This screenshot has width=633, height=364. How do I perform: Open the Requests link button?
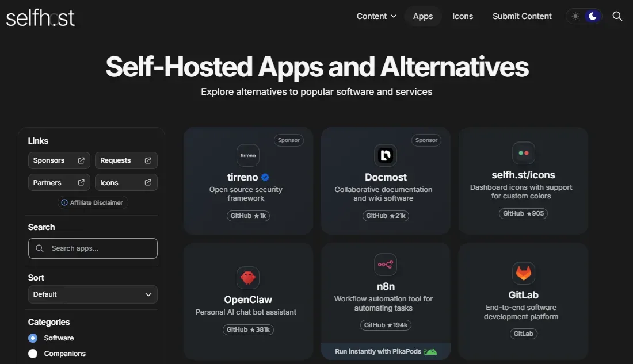click(126, 160)
